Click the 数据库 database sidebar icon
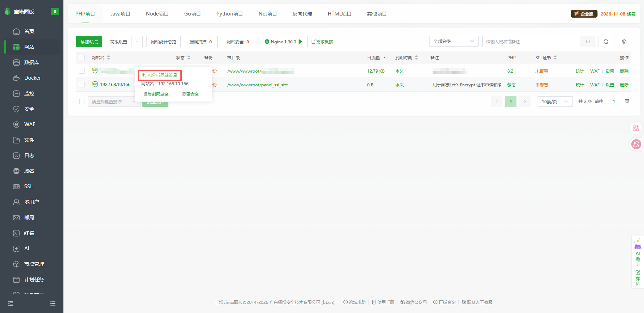The height and width of the screenshot is (313, 644). [16, 62]
